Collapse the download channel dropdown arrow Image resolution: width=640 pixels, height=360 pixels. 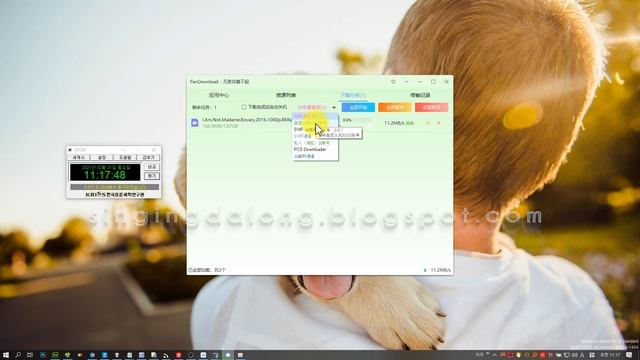[x=334, y=107]
